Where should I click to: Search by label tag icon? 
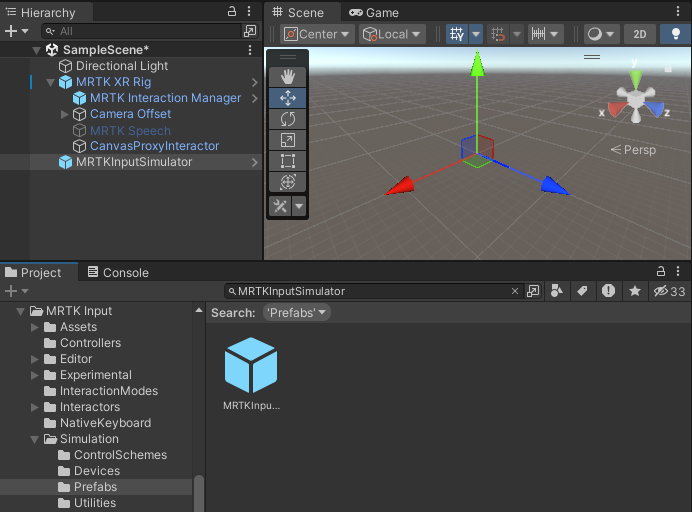pos(583,291)
